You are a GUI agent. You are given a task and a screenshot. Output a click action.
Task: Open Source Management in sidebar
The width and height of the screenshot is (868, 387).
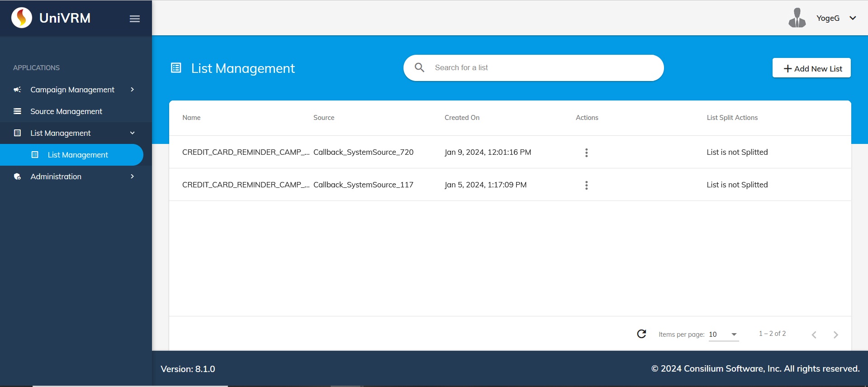[66, 111]
